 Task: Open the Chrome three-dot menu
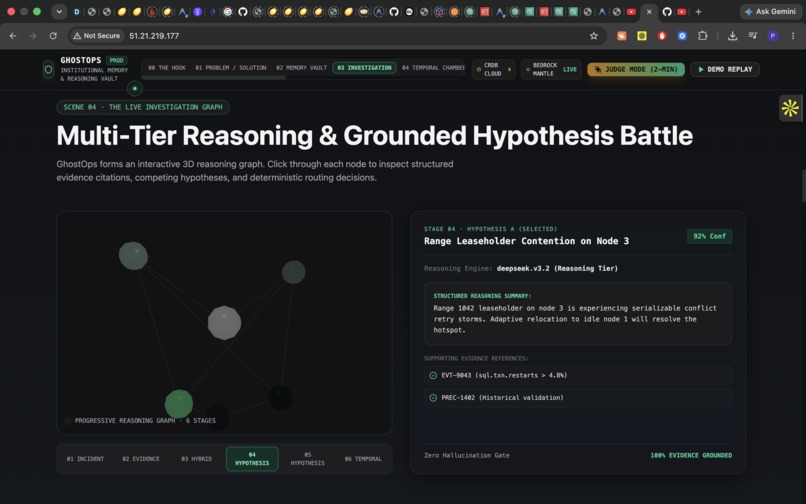pyautogui.click(x=793, y=36)
